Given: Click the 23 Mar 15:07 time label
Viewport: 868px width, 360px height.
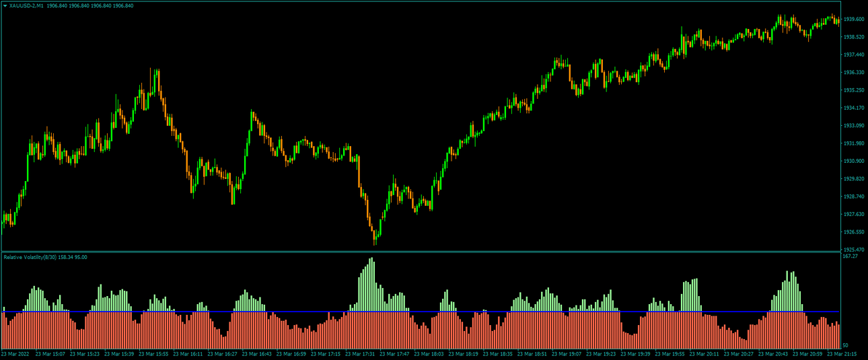Looking at the screenshot, I should click(x=50, y=354).
